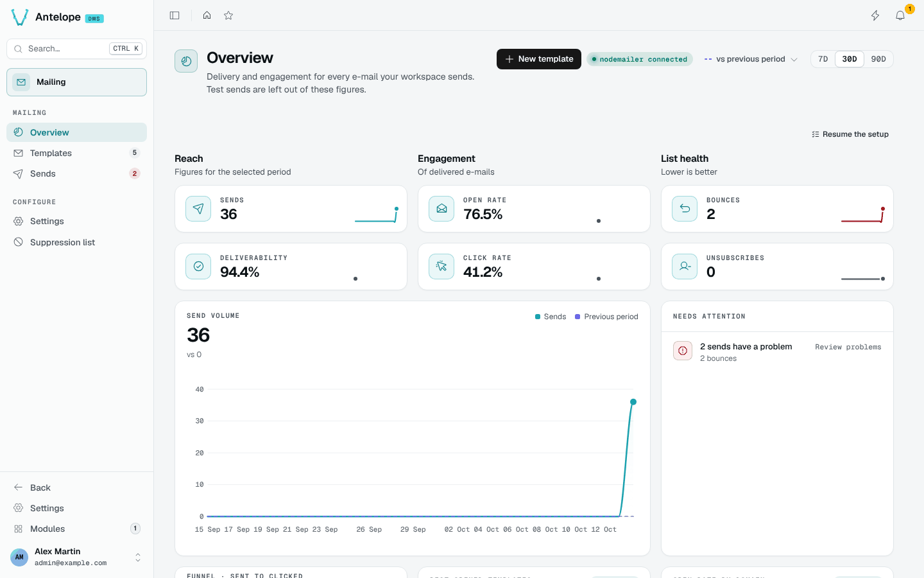The image size is (924, 578).
Task: Open mailing Settings under Configure
Action: point(76,221)
